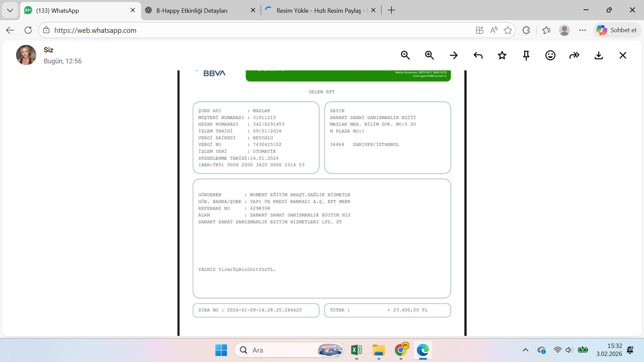Forward the image message

(x=575, y=55)
